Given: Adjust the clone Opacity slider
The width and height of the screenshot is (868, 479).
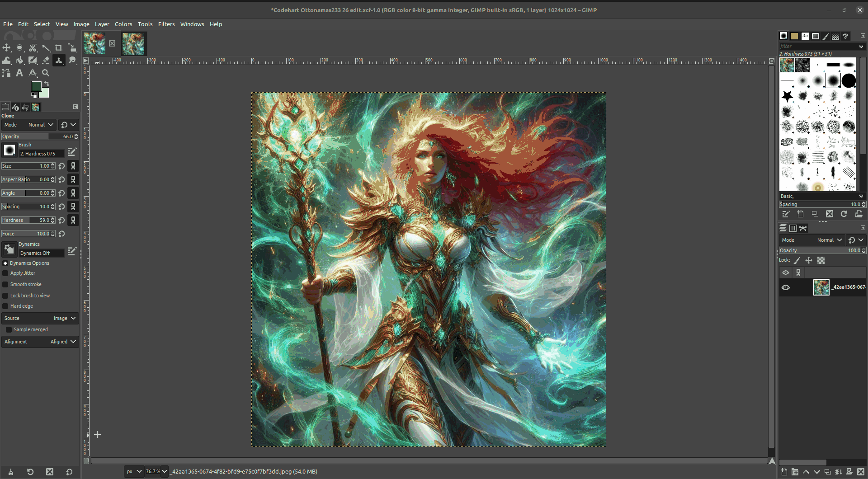Looking at the screenshot, I should 40,136.
